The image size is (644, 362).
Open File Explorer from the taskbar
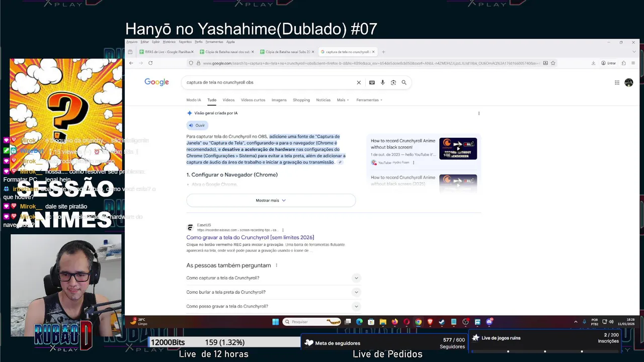[383, 322]
